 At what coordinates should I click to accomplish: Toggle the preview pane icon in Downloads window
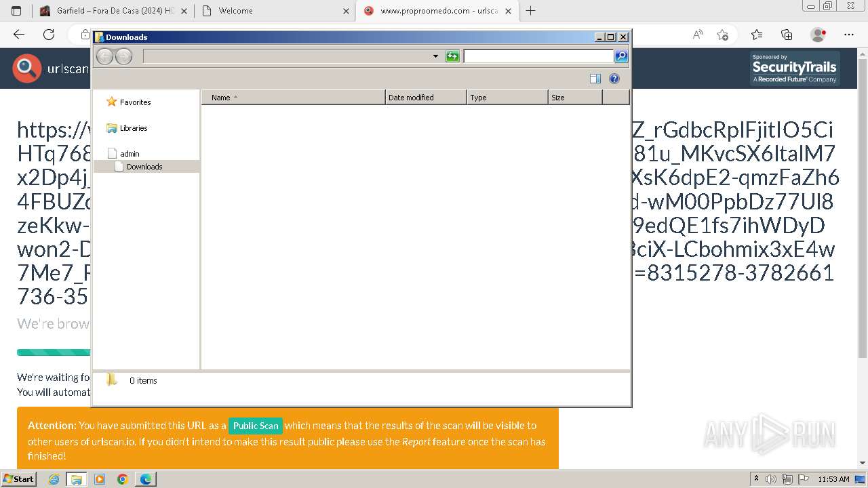coord(595,79)
